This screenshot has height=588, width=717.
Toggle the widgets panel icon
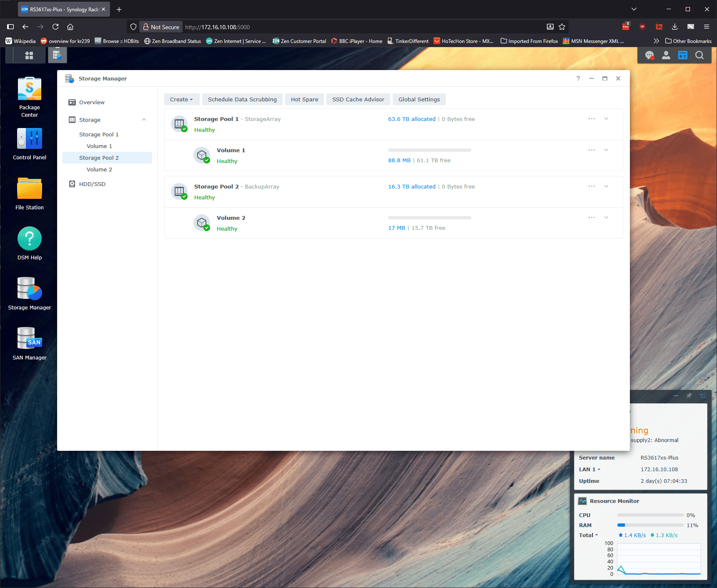coord(683,55)
